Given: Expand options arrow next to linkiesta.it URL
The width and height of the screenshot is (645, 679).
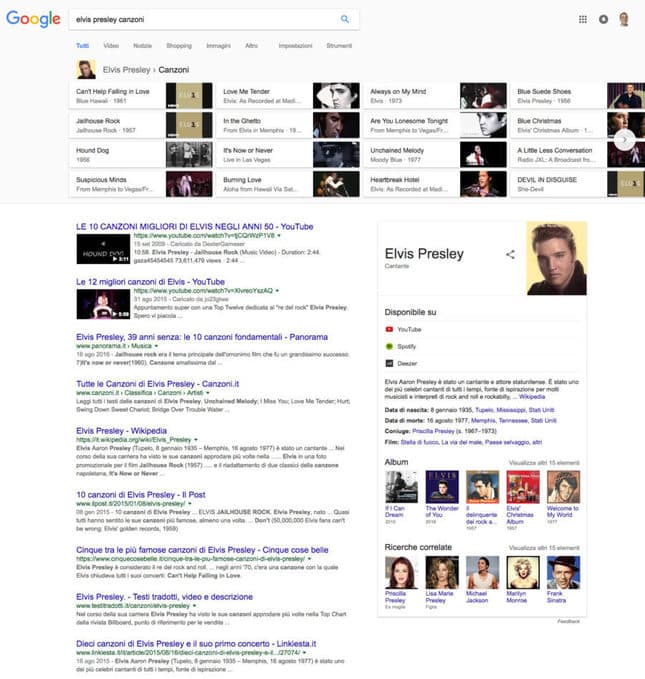Looking at the screenshot, I should point(305,653).
